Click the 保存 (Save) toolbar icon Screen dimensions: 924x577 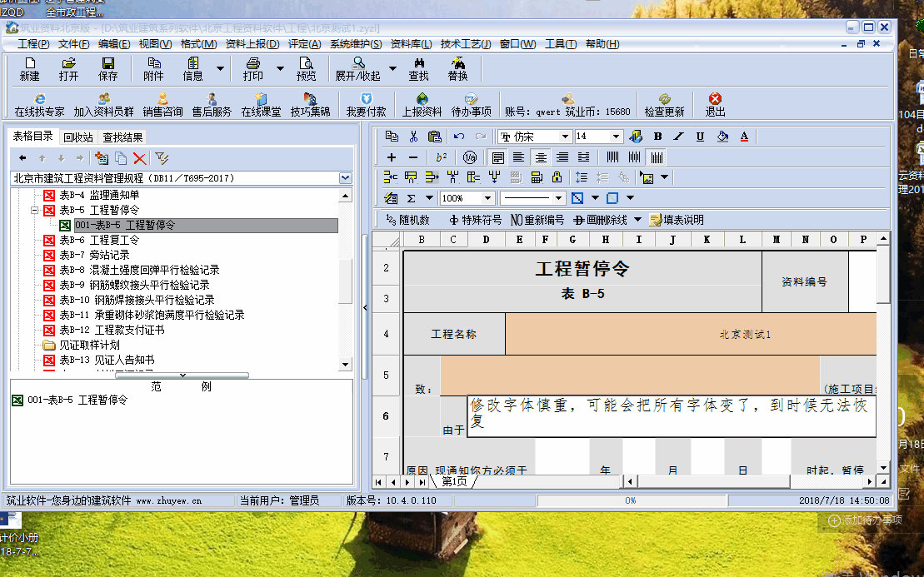click(x=108, y=68)
